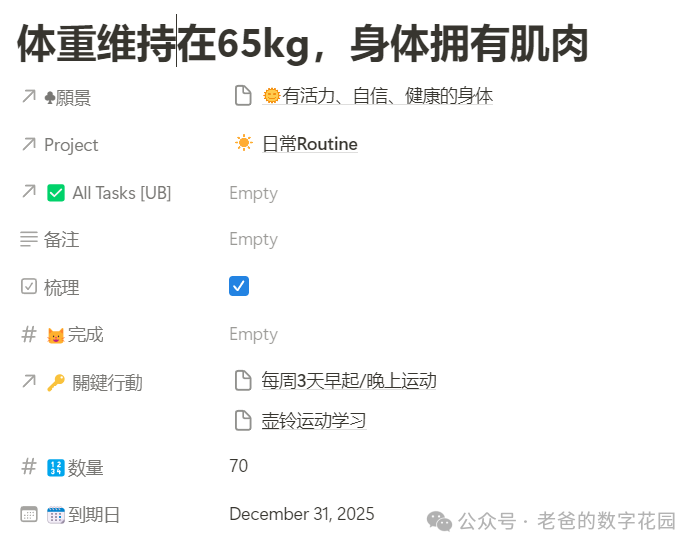This screenshot has width=698, height=549.
Task: Click the empty 完成 number field
Action: [253, 334]
